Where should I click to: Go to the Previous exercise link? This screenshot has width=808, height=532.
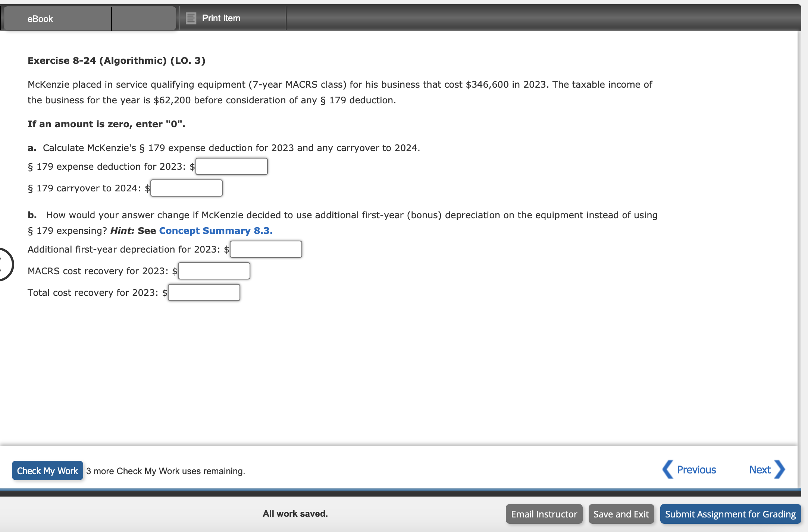696,470
